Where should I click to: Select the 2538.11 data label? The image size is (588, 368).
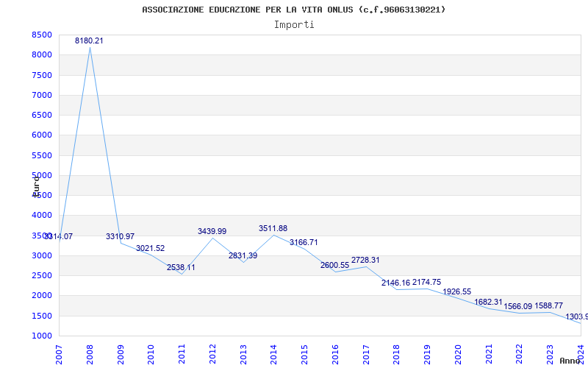click(x=181, y=267)
